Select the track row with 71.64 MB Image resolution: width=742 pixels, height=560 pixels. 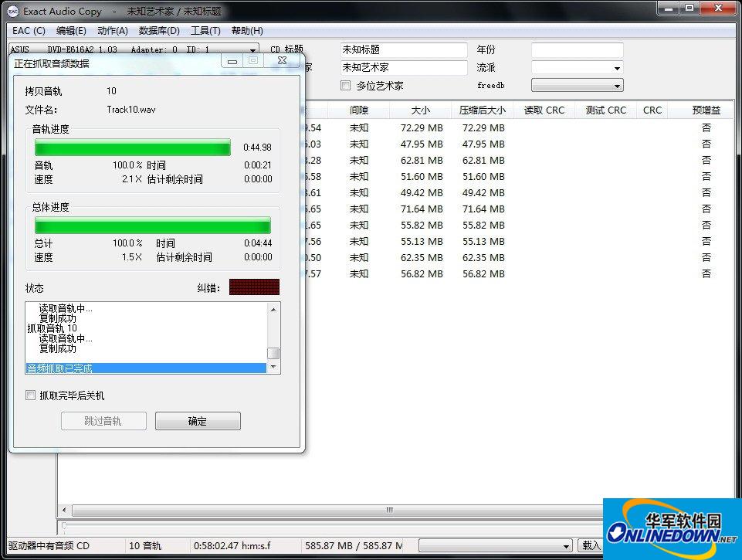(x=518, y=209)
